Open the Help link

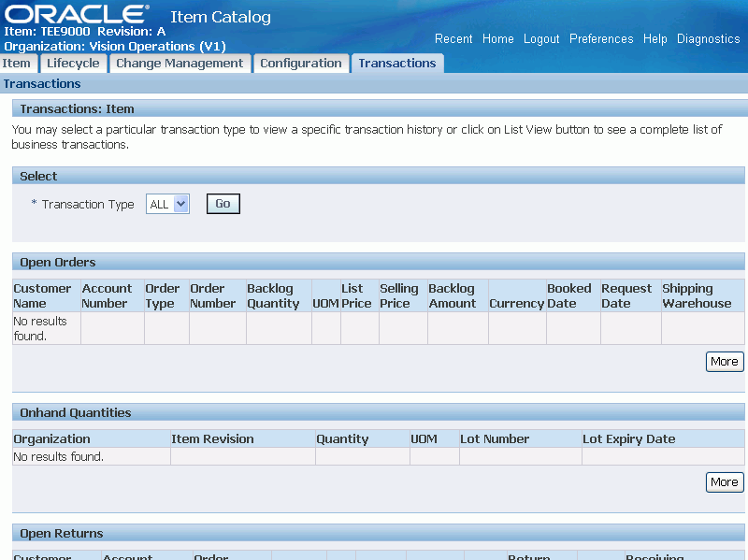[x=655, y=39]
